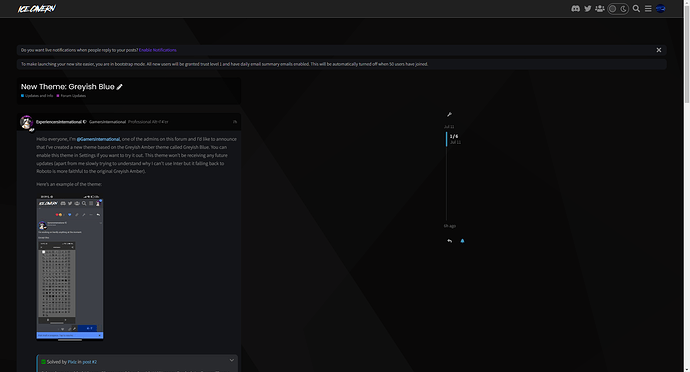
Task: Toggle the dark/light mode switch
Action: click(x=618, y=8)
